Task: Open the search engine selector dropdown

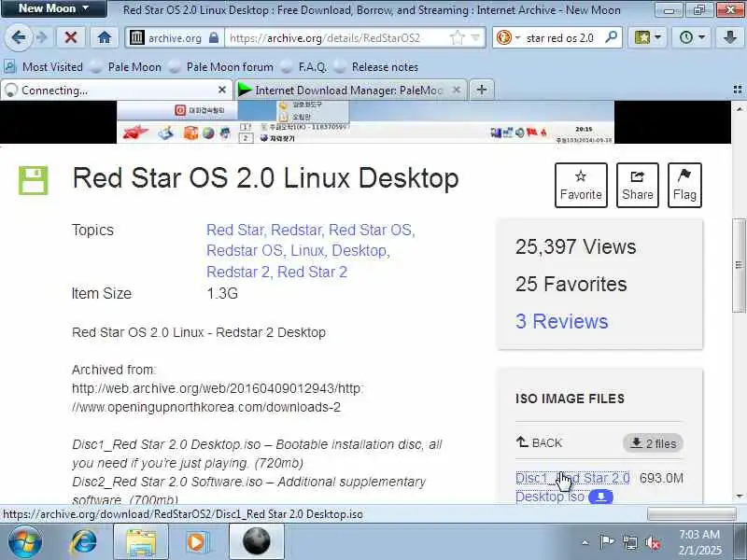Action: [508, 37]
